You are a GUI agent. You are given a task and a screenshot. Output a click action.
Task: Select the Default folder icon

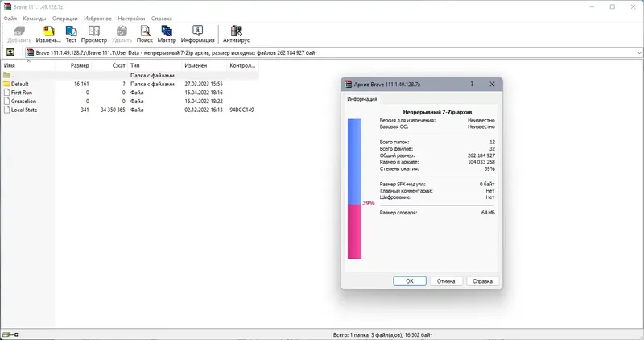6,84
